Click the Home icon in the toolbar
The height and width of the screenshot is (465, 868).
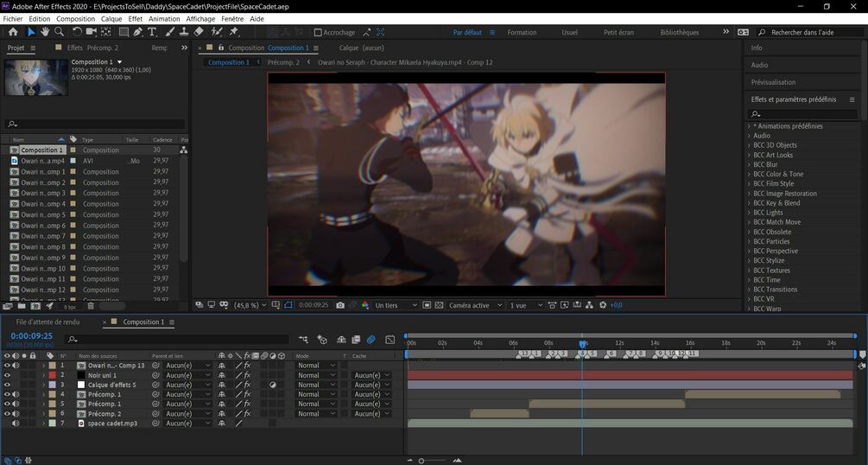click(13, 32)
